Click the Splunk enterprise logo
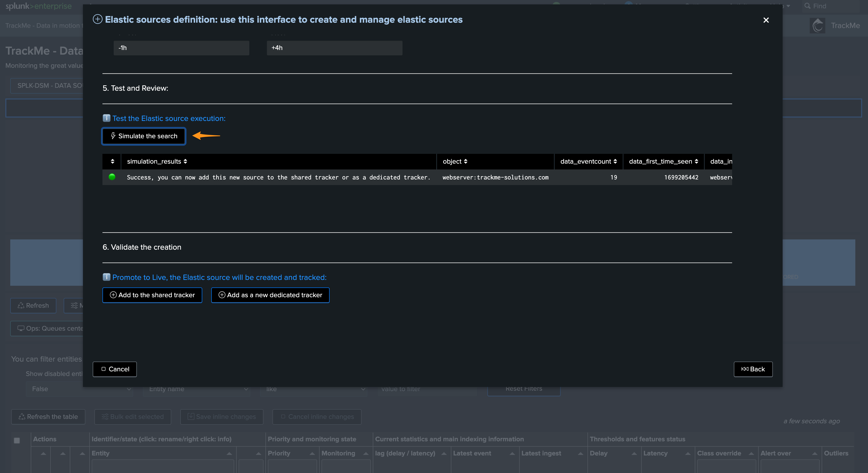The height and width of the screenshot is (473, 868). [x=38, y=6]
